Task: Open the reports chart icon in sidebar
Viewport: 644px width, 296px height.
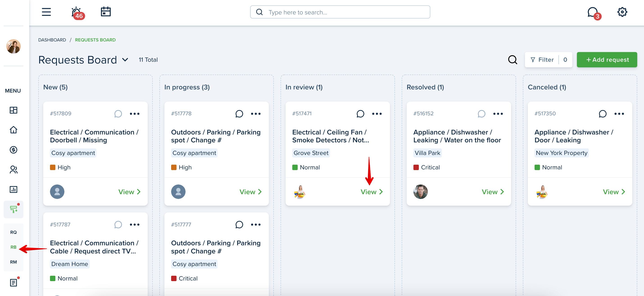Action: tap(14, 189)
